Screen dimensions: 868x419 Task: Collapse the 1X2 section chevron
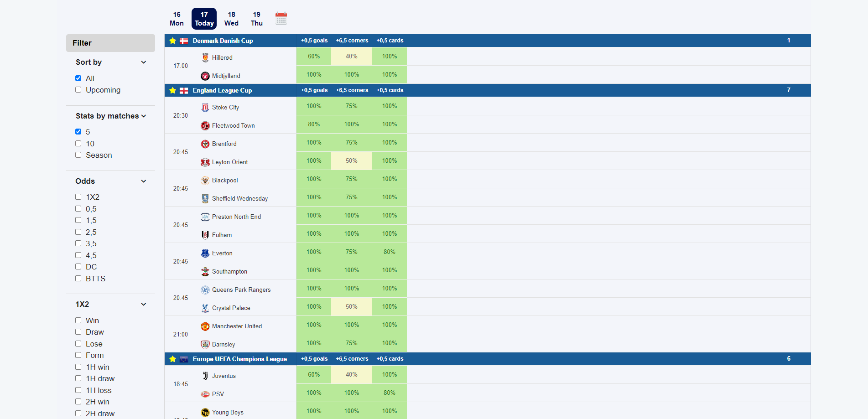[x=144, y=304]
